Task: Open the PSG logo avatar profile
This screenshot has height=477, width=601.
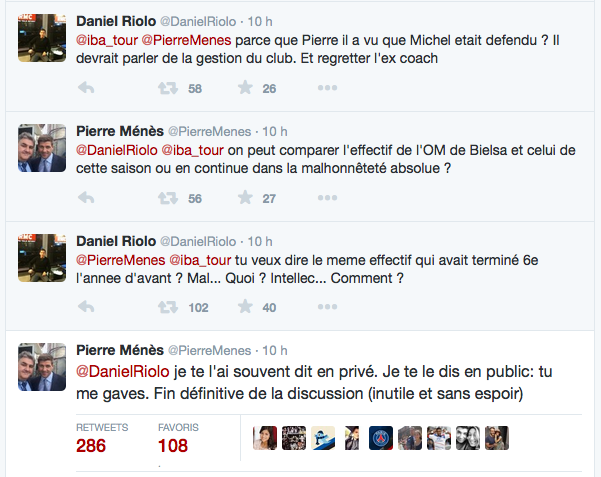Action: click(381, 438)
